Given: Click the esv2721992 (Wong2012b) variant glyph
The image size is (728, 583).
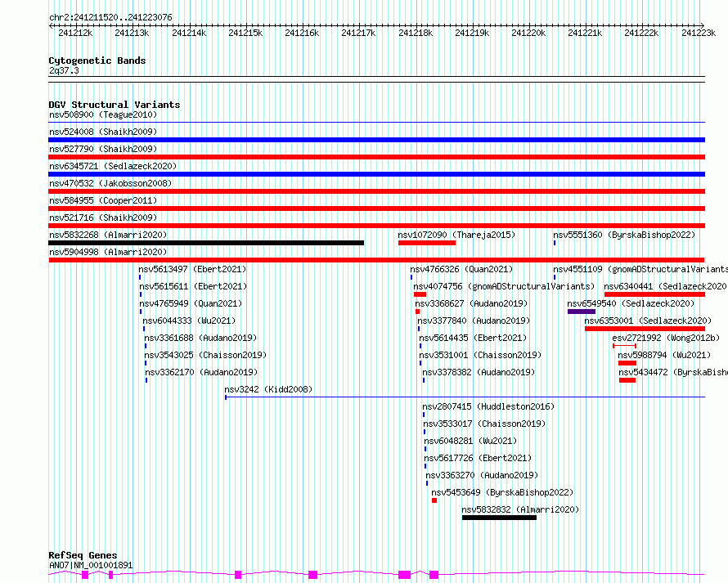Looking at the screenshot, I should 624,346.
